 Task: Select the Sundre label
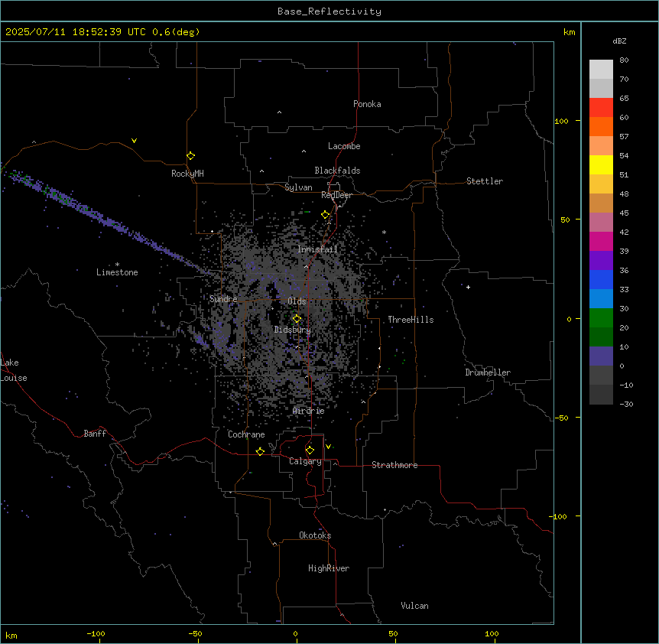(223, 299)
